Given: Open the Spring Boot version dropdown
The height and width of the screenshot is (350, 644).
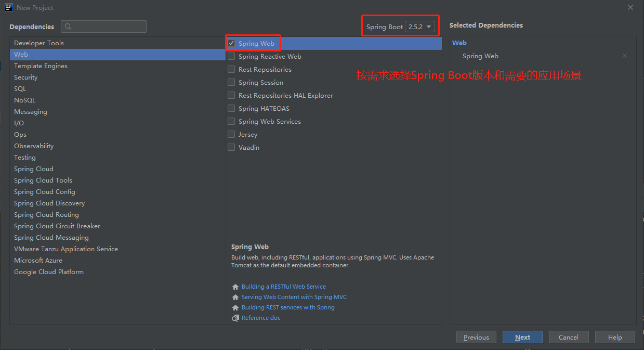Looking at the screenshot, I should click(x=420, y=27).
